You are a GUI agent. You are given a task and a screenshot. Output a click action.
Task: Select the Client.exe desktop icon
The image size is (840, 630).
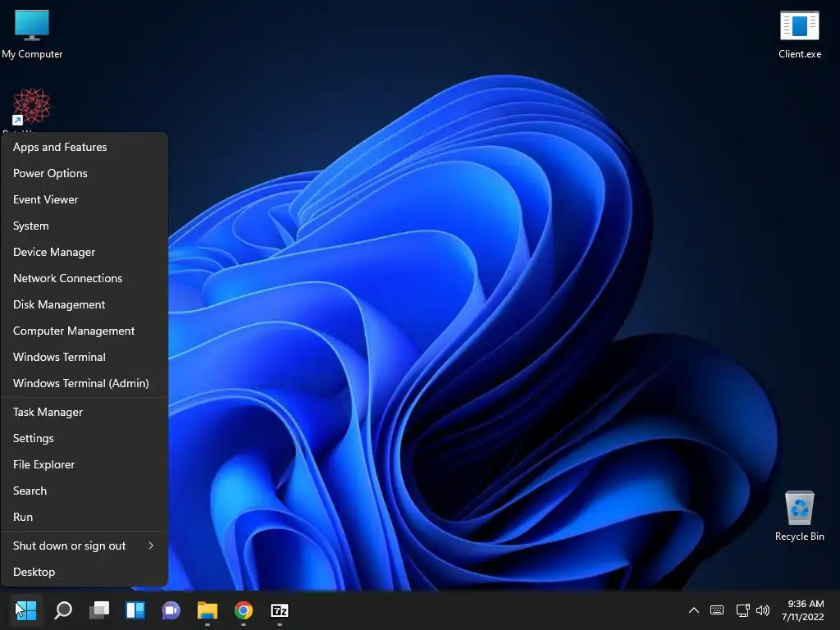(799, 34)
